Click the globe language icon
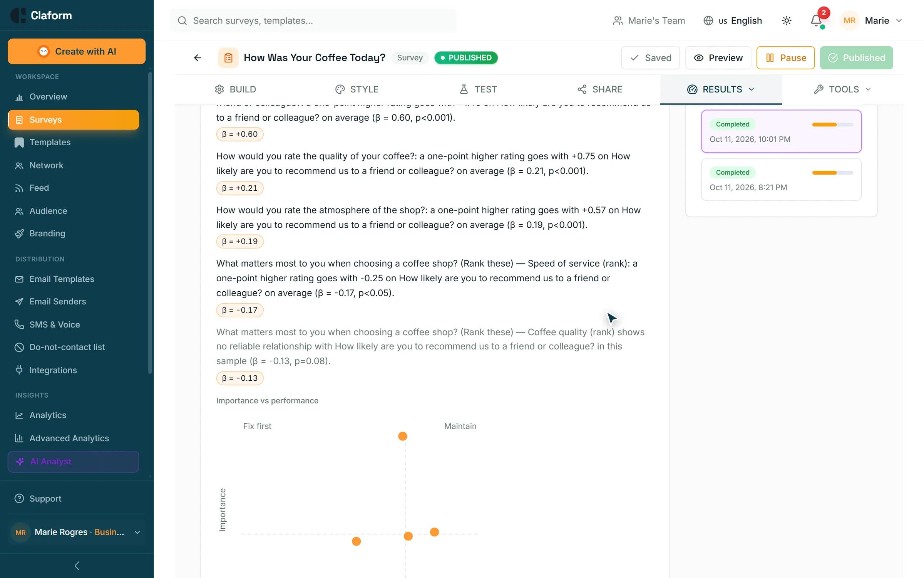This screenshot has height=578, width=924. 708,20
